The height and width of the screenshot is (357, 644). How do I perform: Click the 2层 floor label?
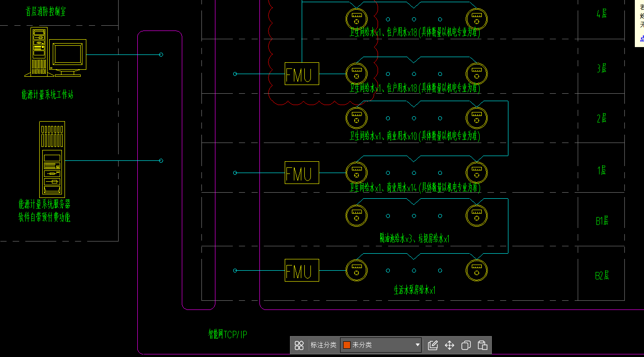tap(602, 118)
